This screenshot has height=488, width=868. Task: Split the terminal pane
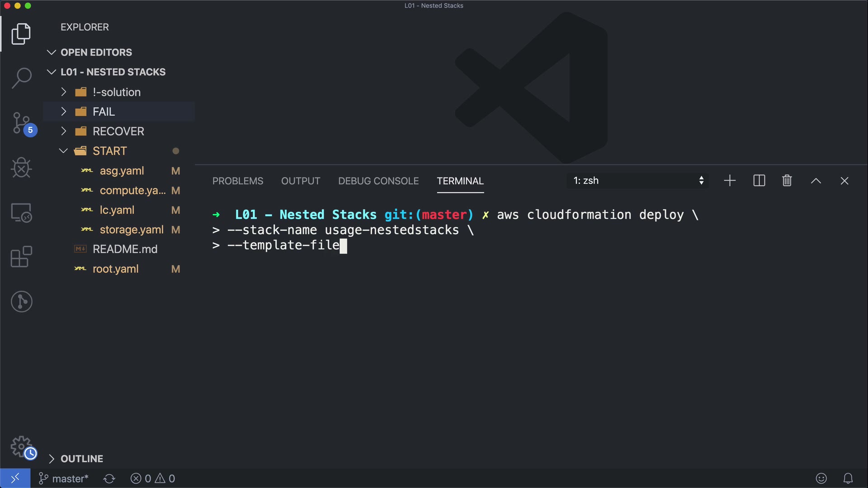(x=759, y=181)
